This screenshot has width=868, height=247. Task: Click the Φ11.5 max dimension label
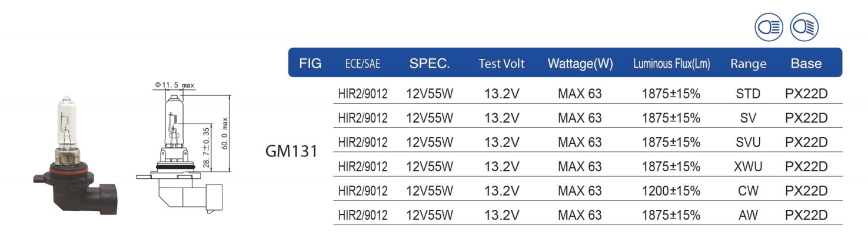[x=175, y=85]
